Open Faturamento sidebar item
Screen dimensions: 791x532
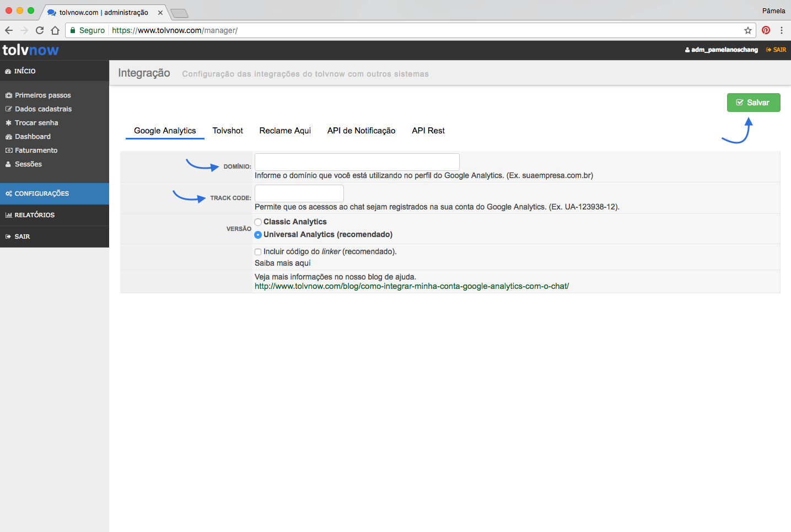[31, 151]
